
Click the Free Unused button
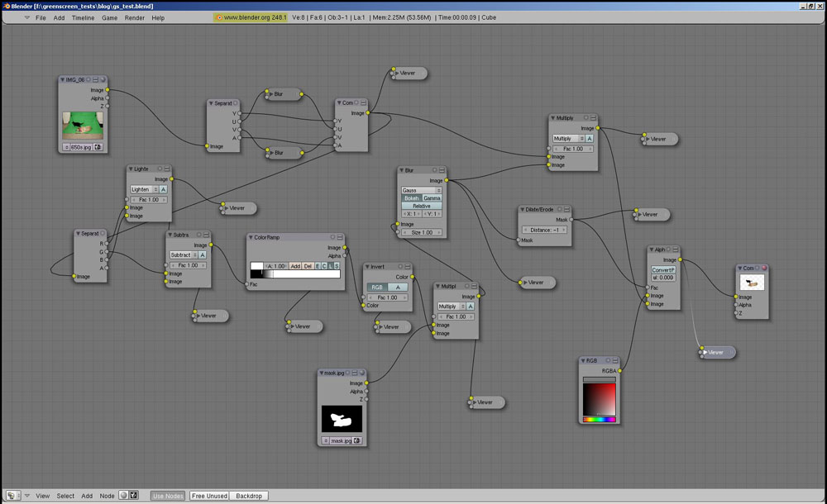point(209,496)
